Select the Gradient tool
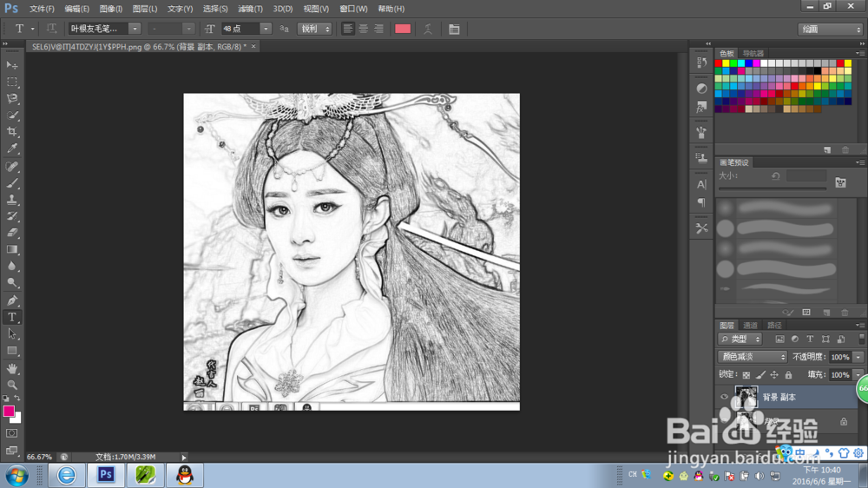 [11, 249]
